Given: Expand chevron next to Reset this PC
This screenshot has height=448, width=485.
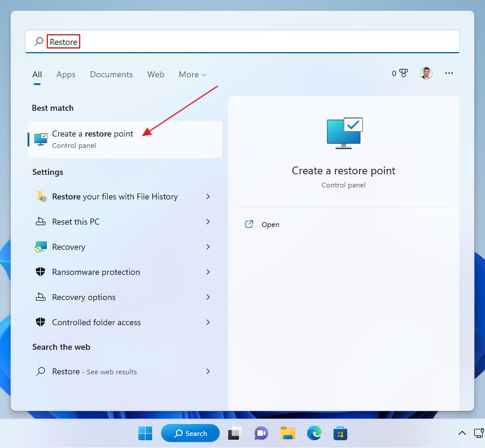Looking at the screenshot, I should 208,222.
